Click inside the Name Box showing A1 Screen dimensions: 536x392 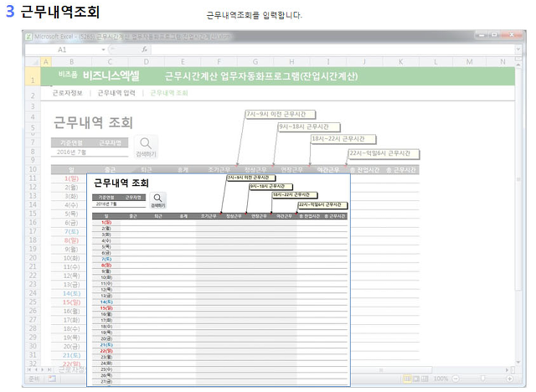pos(63,50)
